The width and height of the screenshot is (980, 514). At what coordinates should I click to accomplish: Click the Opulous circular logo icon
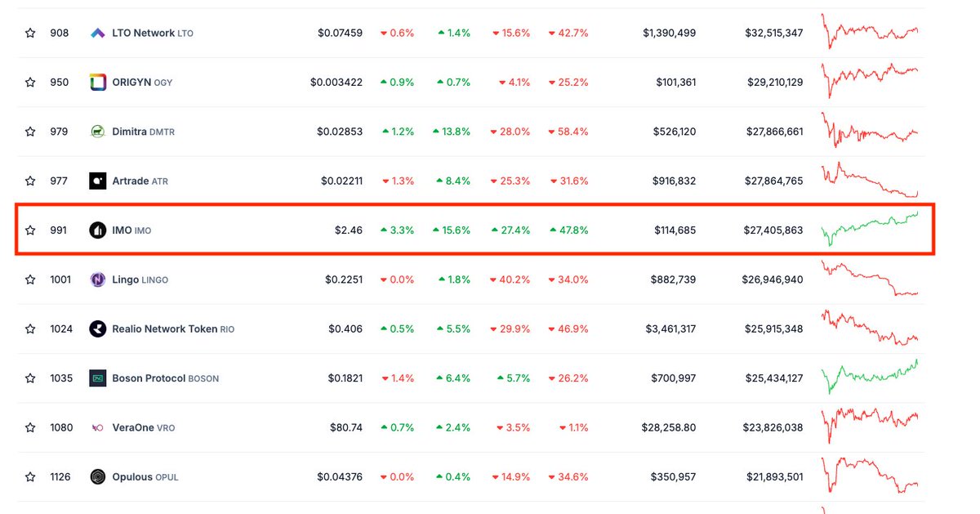(x=98, y=476)
